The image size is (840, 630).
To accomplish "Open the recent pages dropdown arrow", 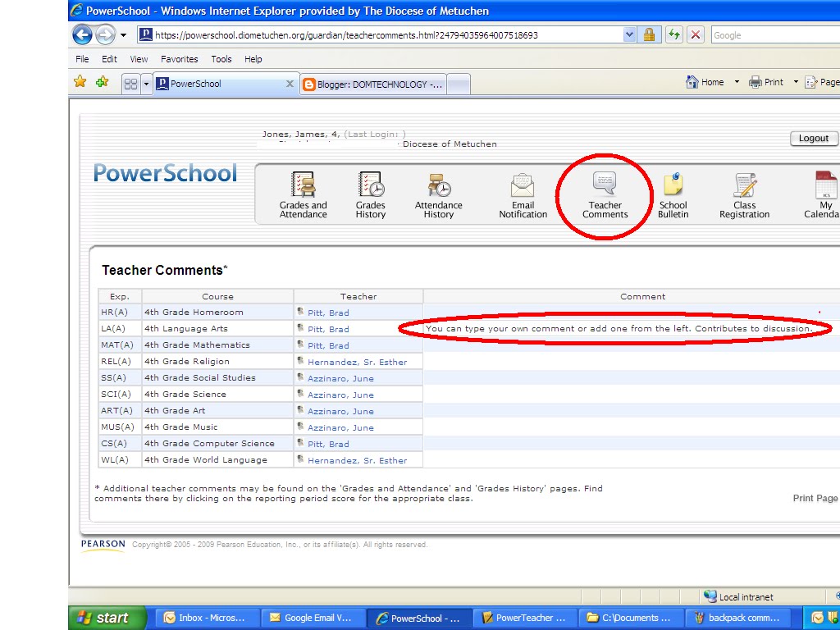I will pos(123,35).
